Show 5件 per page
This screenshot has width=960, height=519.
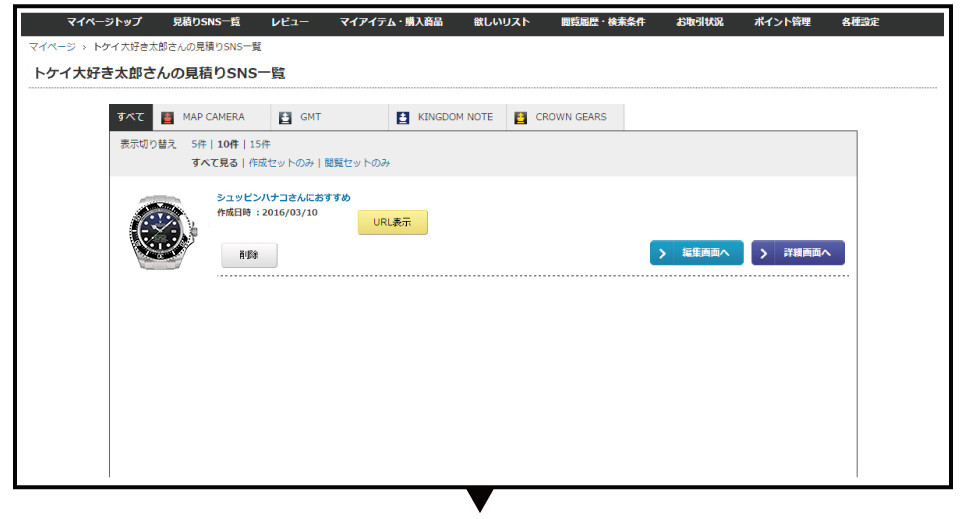[x=199, y=144]
